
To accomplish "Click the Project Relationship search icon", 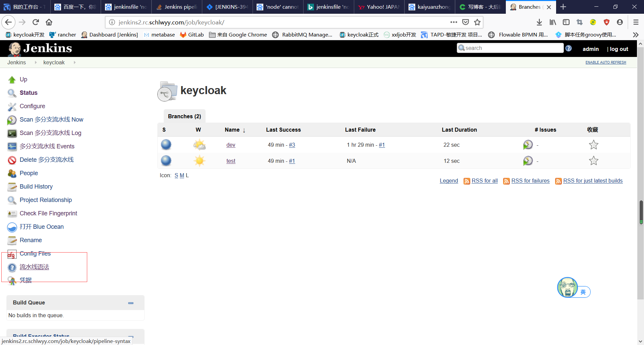I will pyautogui.click(x=12, y=200).
